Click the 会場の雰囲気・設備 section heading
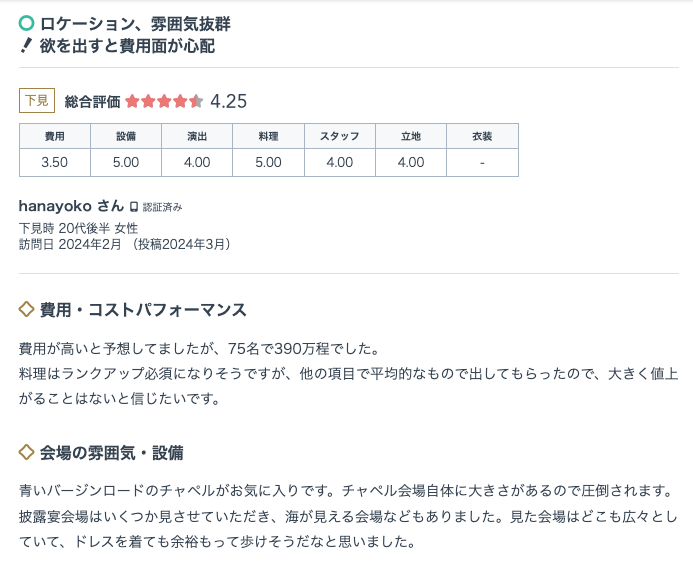This screenshot has width=693, height=563. [111, 453]
